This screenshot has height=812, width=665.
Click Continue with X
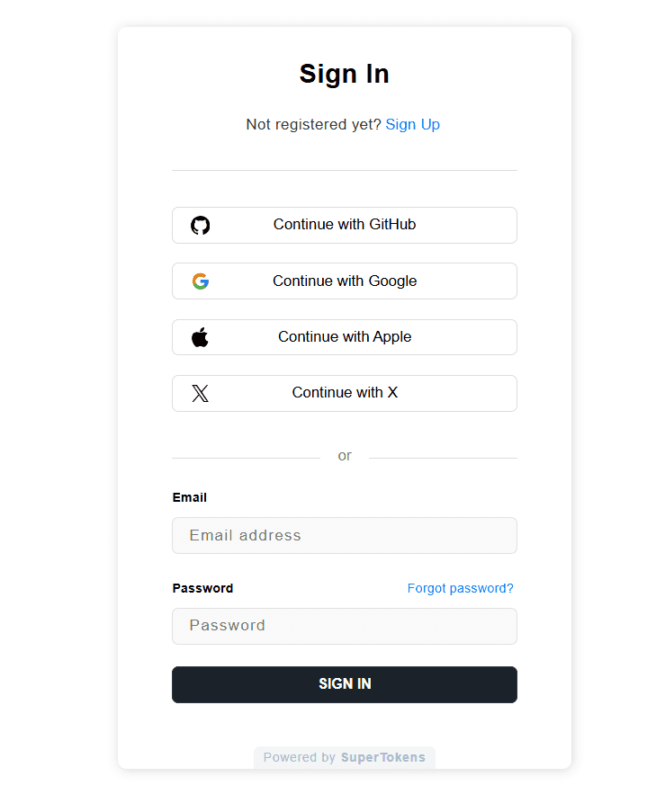345,393
